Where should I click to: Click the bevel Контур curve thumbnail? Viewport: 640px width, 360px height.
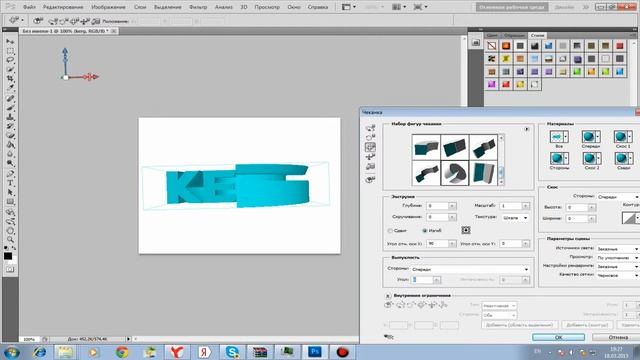click(629, 218)
